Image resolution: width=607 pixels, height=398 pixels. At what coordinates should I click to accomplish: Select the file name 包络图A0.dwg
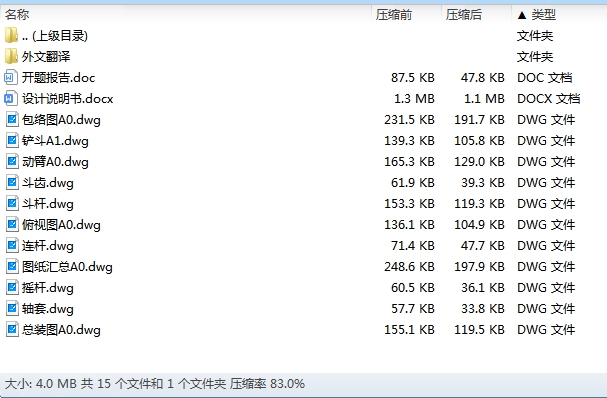pyautogui.click(x=61, y=120)
